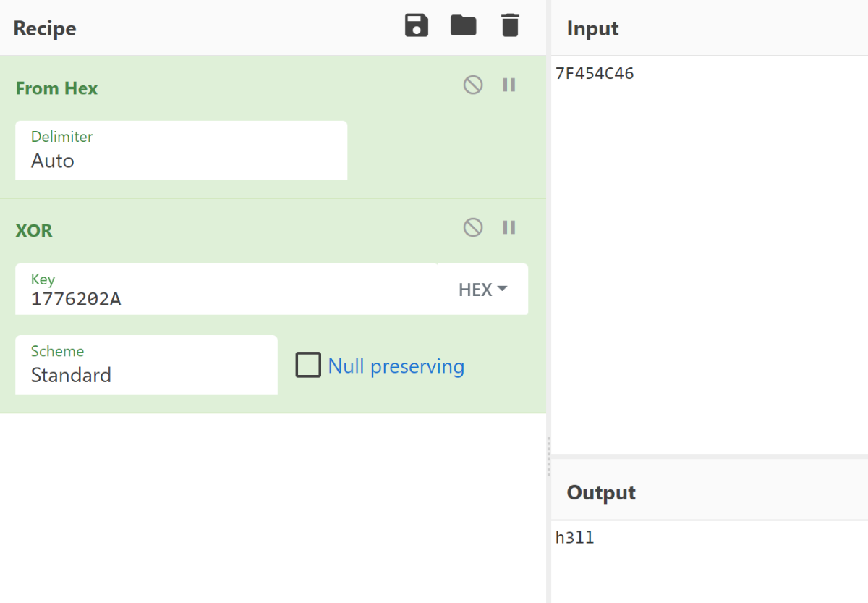Click the Recipe pane header
This screenshot has height=603, width=868.
pyautogui.click(x=45, y=28)
